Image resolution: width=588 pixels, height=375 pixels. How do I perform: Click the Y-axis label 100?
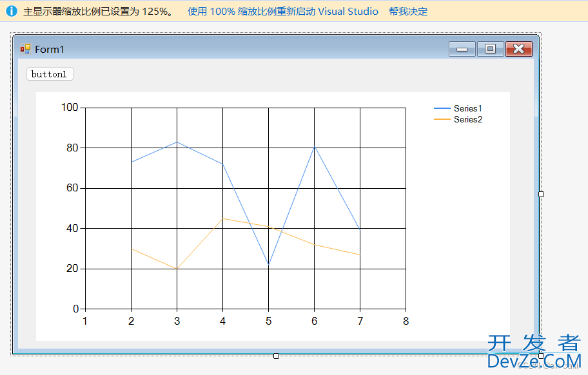click(69, 108)
